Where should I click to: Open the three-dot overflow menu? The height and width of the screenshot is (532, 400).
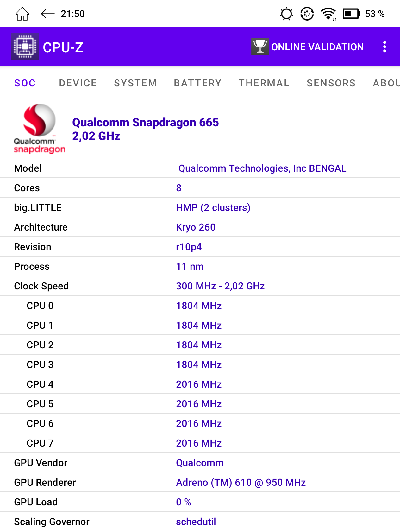tap(384, 47)
